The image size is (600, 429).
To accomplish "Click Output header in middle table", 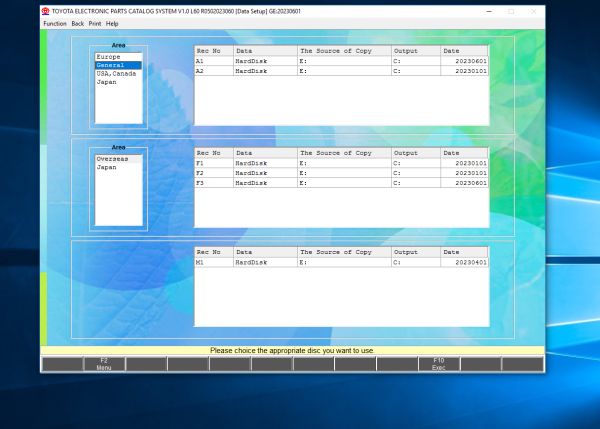I will pyautogui.click(x=416, y=153).
